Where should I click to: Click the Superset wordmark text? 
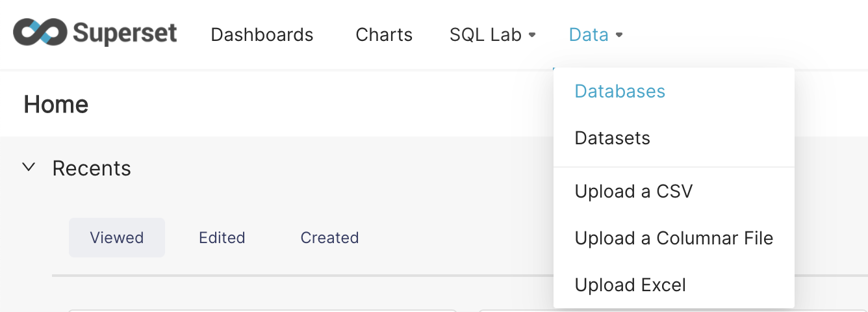(125, 32)
